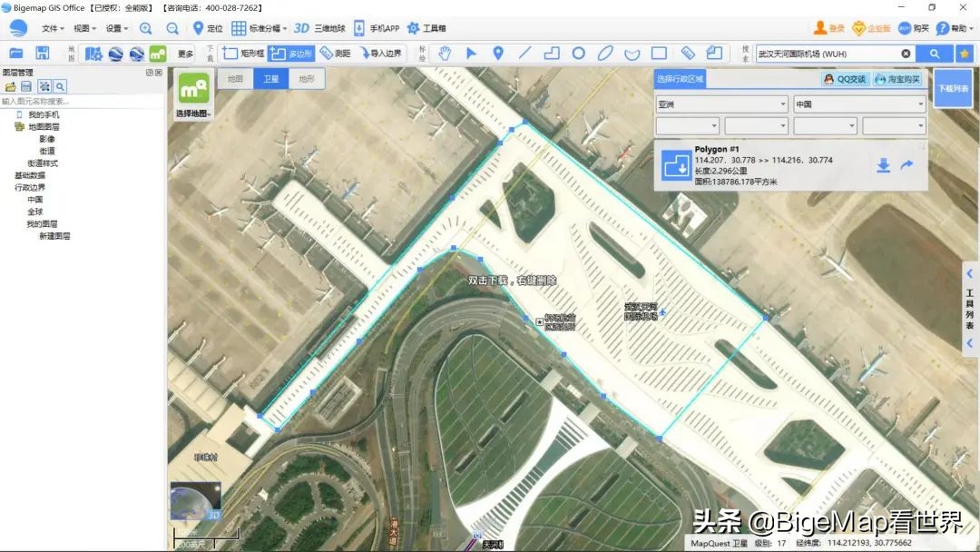Launch the 手机APP feature
Screen dimensions: 980x552
pyautogui.click(x=377, y=28)
